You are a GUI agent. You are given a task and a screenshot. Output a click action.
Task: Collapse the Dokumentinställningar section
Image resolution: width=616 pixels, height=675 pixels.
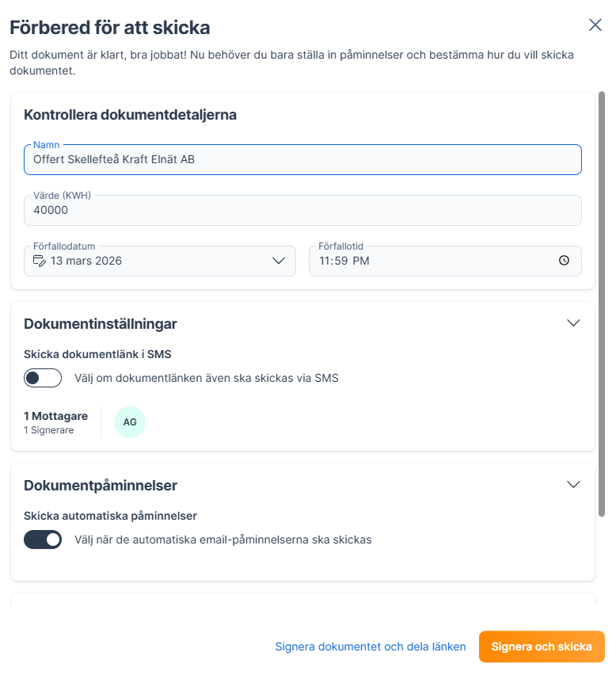[574, 323]
